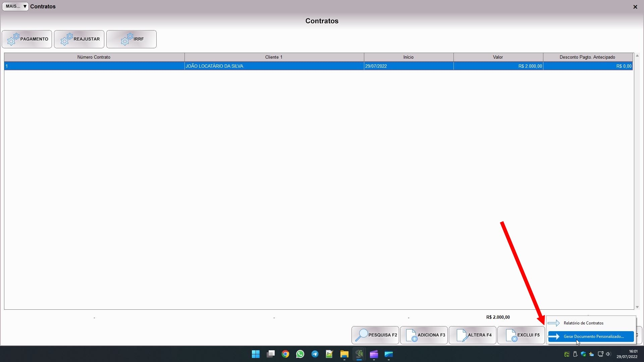Click ADICIONA F3 to add a contract
Screen dimensions: 644x362
point(424,335)
